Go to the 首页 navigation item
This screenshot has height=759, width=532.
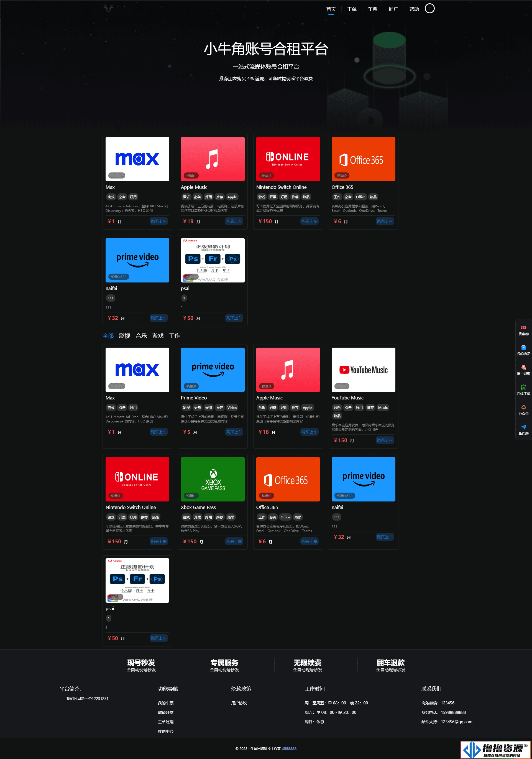click(331, 9)
